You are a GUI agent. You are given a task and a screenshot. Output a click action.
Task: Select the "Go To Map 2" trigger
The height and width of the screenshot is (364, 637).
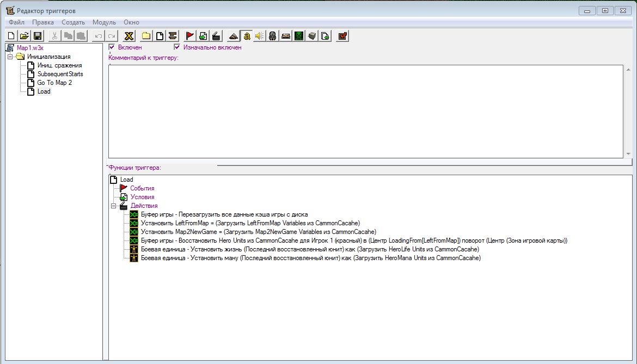pos(54,83)
